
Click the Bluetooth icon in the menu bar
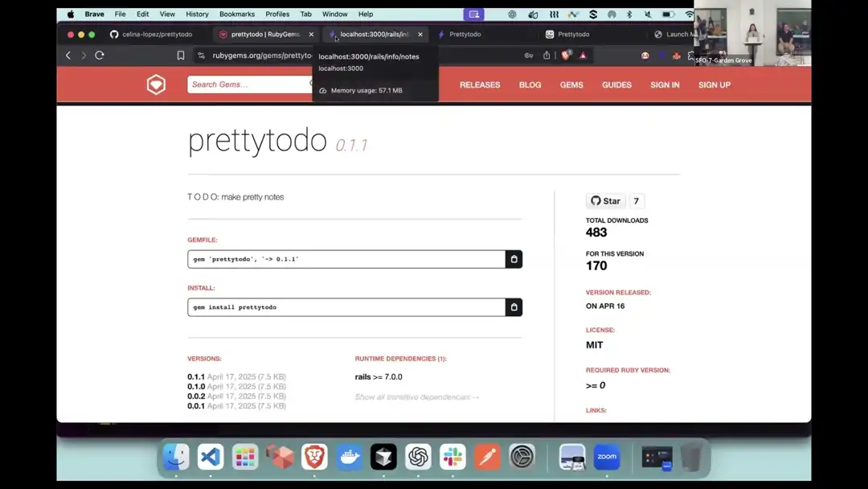coord(629,14)
